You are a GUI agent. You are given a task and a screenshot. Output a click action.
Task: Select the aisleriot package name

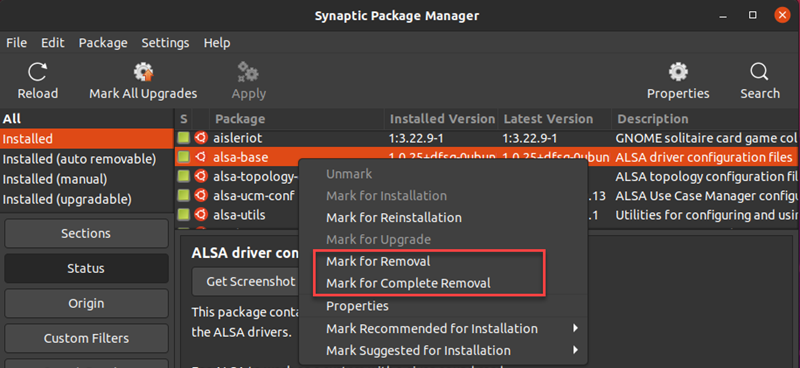tap(238, 138)
